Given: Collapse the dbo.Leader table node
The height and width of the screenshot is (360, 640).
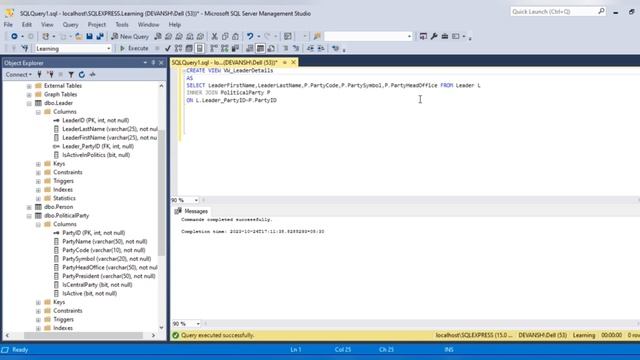Looking at the screenshot, I should (29, 103).
